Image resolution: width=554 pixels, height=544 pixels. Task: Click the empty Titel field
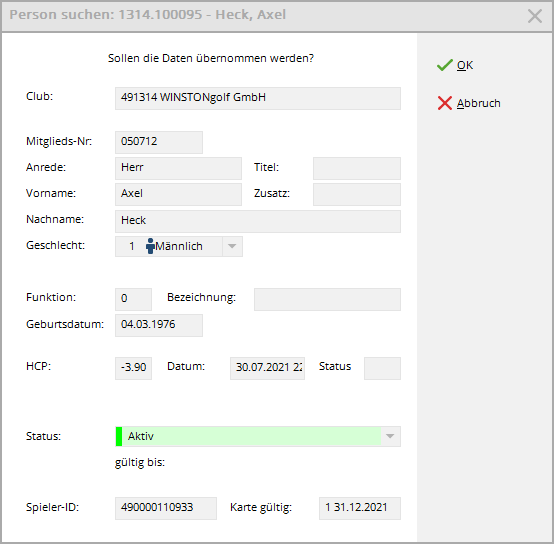point(357,168)
